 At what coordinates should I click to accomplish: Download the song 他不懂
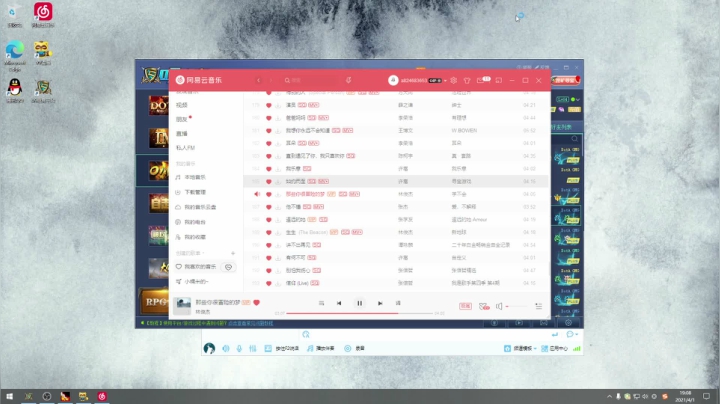[278, 207]
